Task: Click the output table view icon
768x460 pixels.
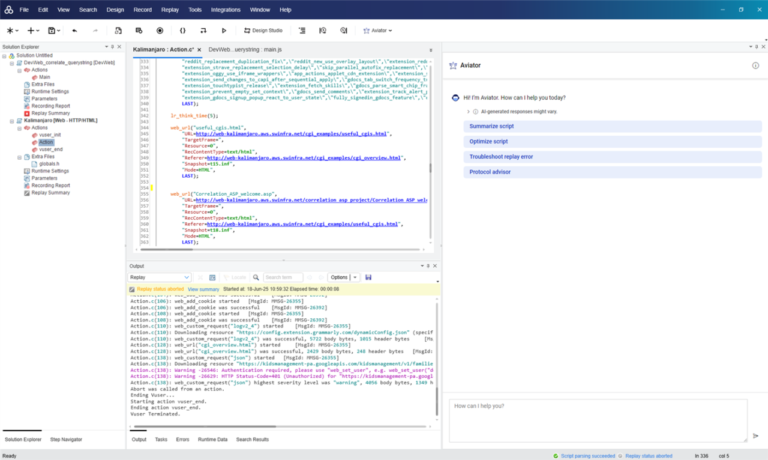Action: 212,277
